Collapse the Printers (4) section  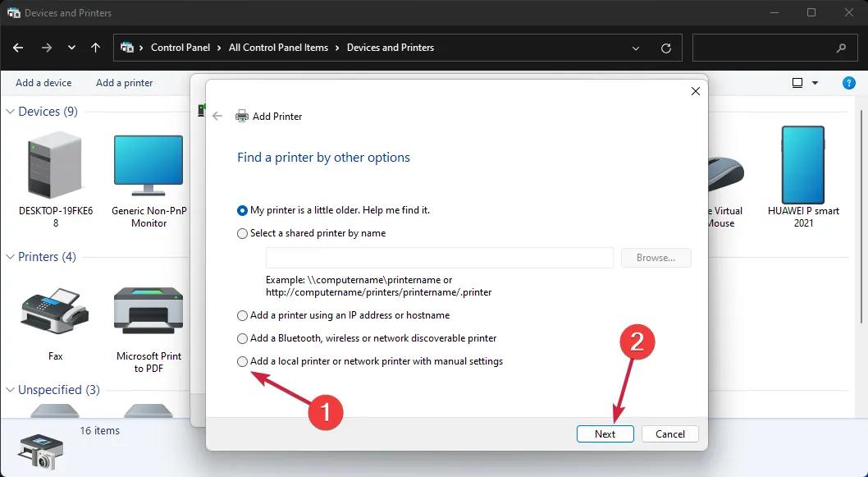tap(11, 257)
